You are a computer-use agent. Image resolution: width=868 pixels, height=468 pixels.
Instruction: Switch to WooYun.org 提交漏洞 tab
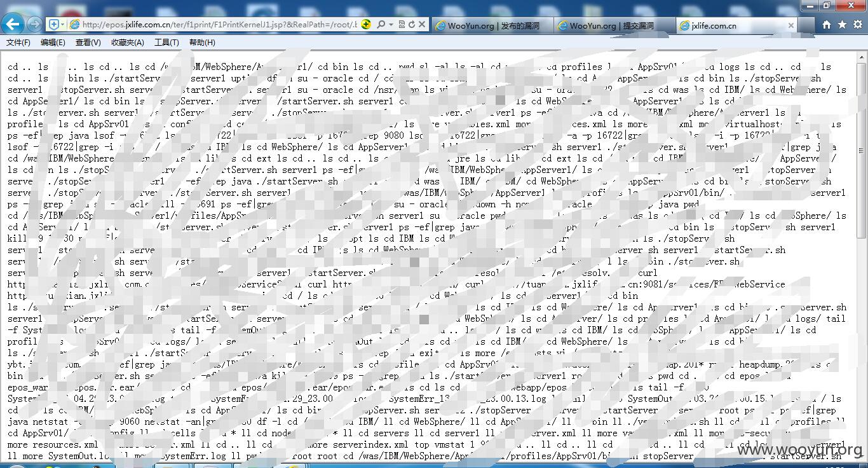click(x=614, y=25)
